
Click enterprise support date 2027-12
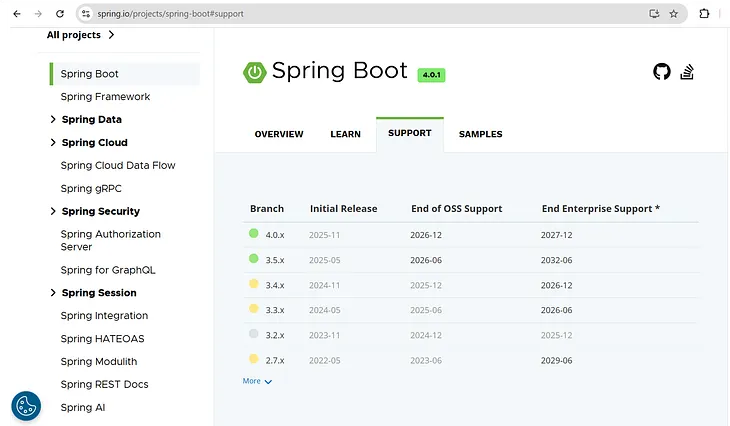click(556, 235)
